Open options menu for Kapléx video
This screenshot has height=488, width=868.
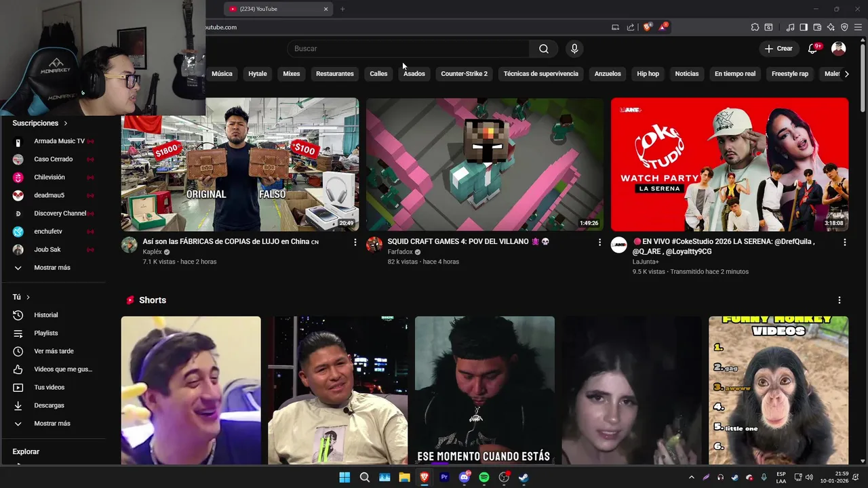point(355,242)
